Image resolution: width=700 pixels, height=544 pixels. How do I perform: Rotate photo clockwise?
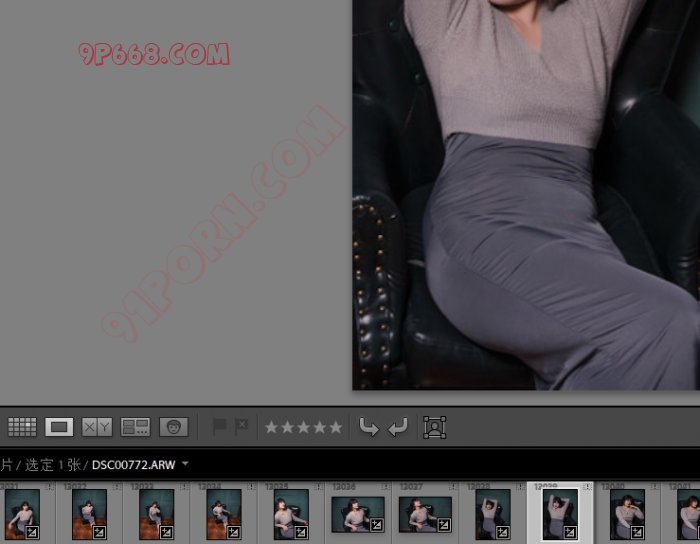[x=398, y=427]
